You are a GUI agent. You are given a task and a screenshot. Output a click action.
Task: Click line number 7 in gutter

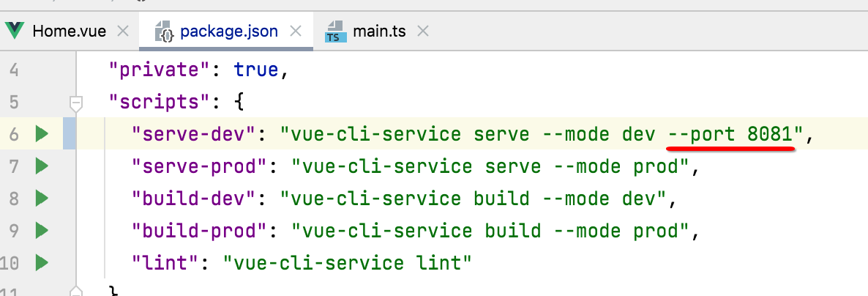coord(15,166)
